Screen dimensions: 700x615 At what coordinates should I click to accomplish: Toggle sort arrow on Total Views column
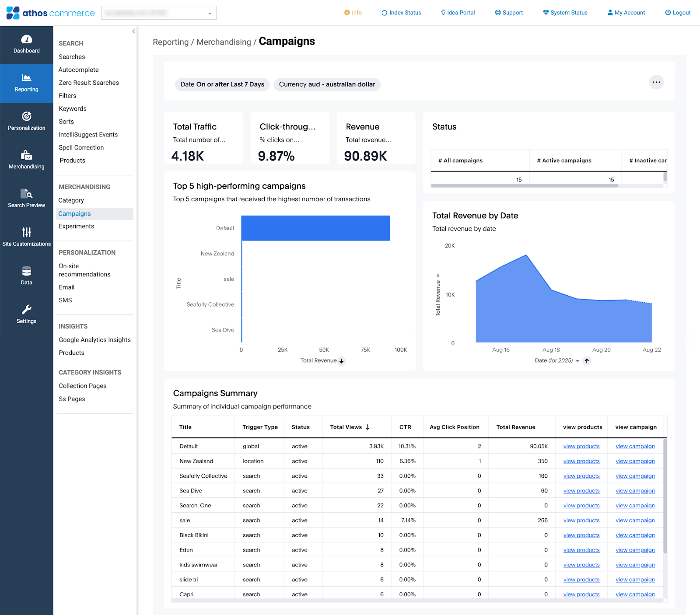(367, 427)
